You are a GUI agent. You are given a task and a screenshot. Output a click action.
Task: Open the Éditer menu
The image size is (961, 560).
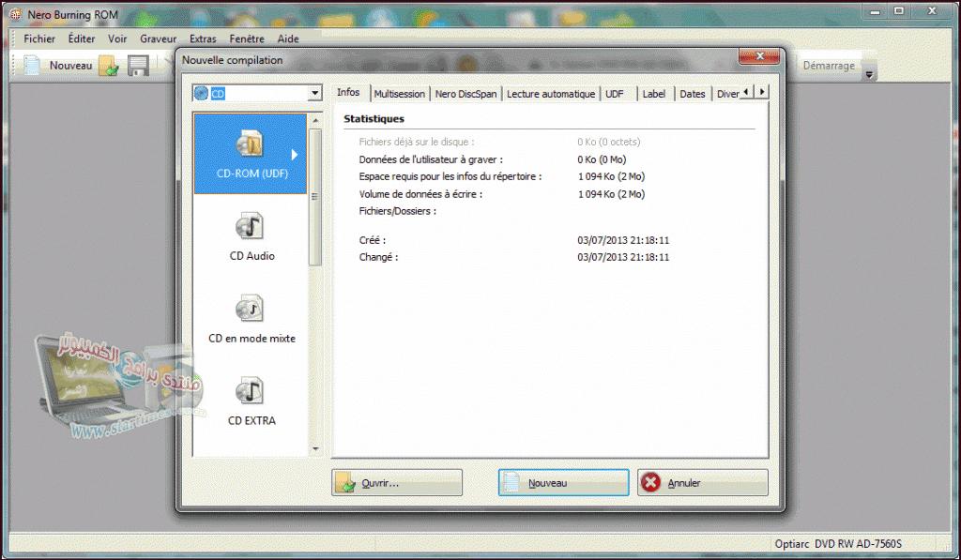point(82,38)
